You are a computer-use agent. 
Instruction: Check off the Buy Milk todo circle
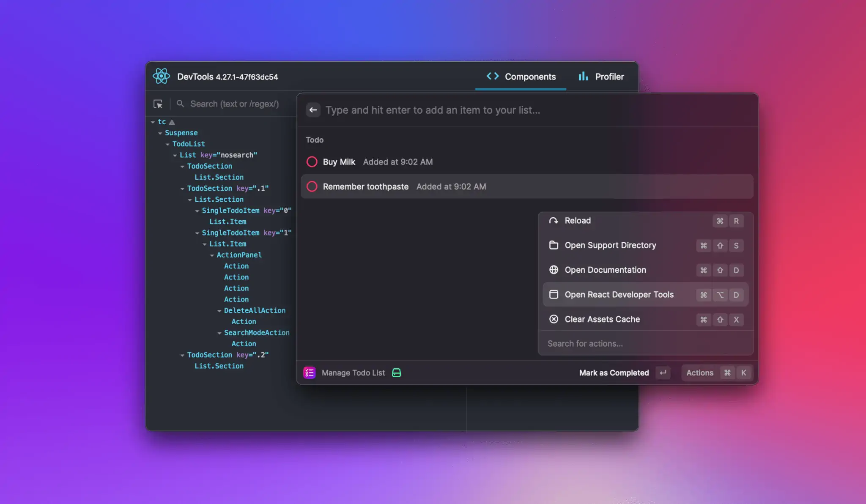(312, 162)
